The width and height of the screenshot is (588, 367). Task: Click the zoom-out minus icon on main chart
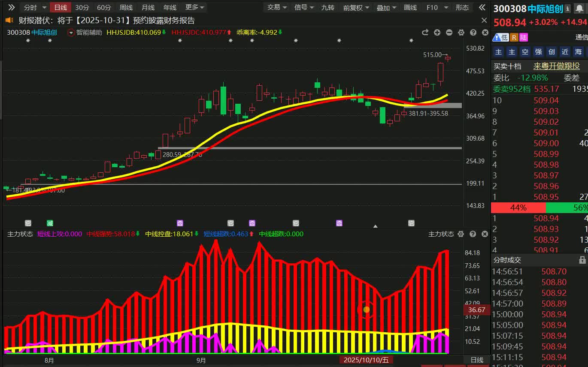449,33
